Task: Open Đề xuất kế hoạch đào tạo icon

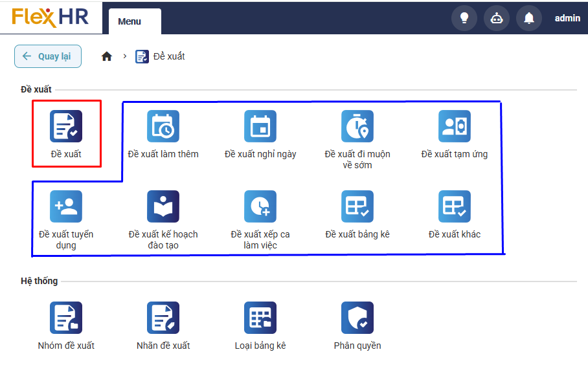Action: point(163,206)
